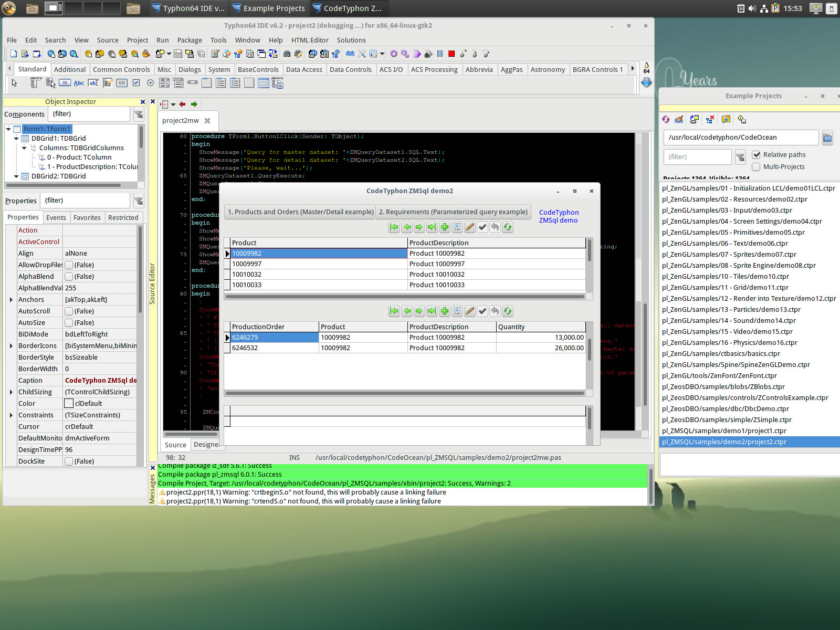
Task: Click the Example Projects filter input field
Action: (697, 156)
